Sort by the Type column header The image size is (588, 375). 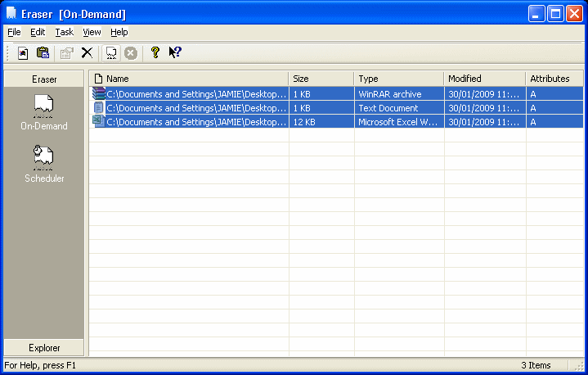pos(398,79)
